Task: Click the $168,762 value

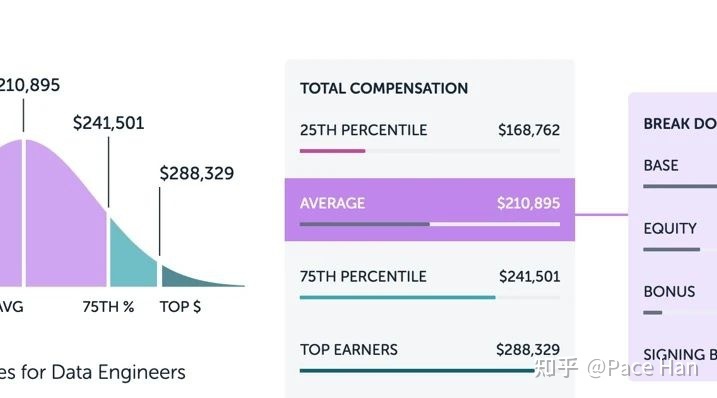Action: (x=529, y=130)
